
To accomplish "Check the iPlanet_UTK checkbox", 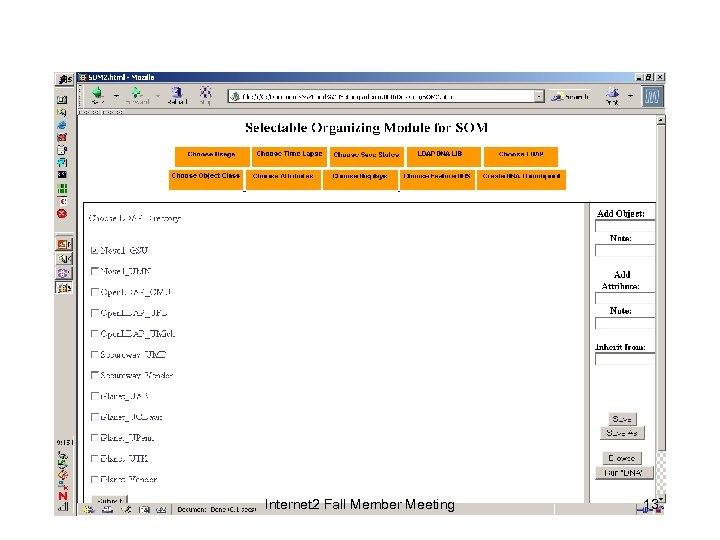I will tap(95, 458).
